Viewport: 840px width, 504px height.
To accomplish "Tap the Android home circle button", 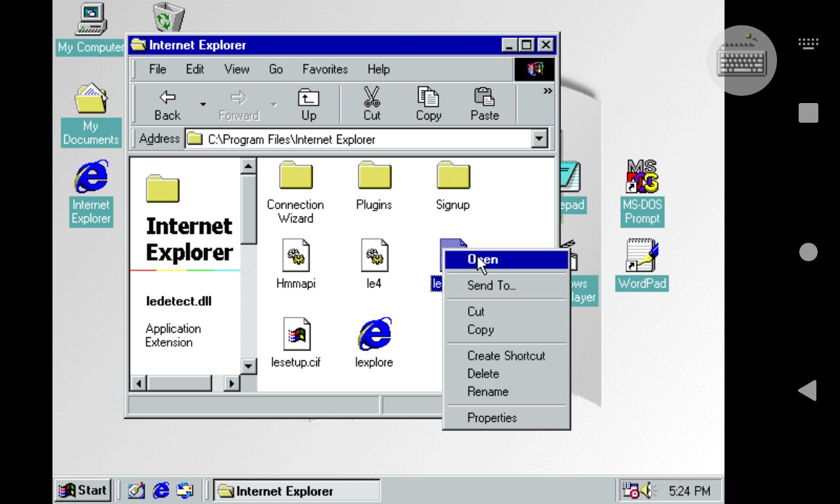I will 808,252.
